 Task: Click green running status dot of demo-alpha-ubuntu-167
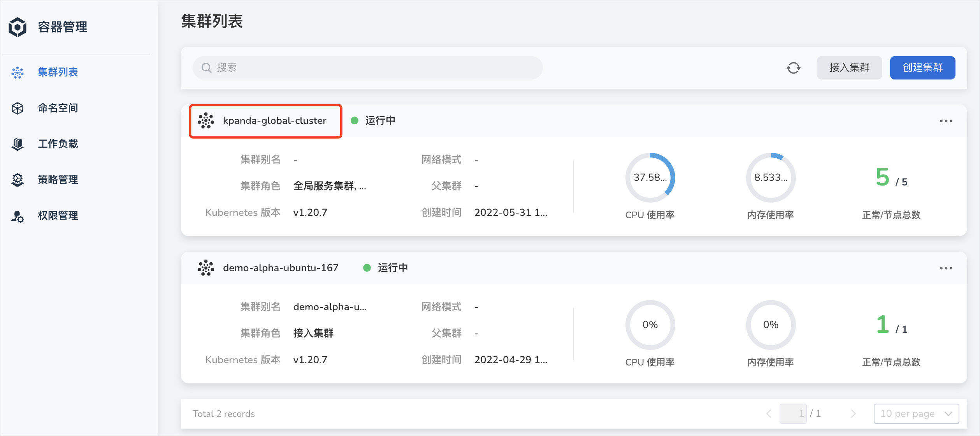367,268
